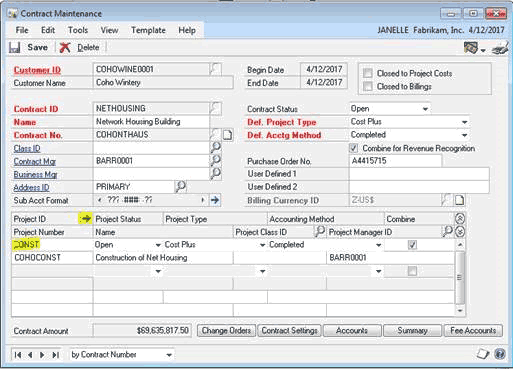Screen dimensions: 513x369
Task: Open the Class ID lookup magnifier
Action: (x=216, y=147)
